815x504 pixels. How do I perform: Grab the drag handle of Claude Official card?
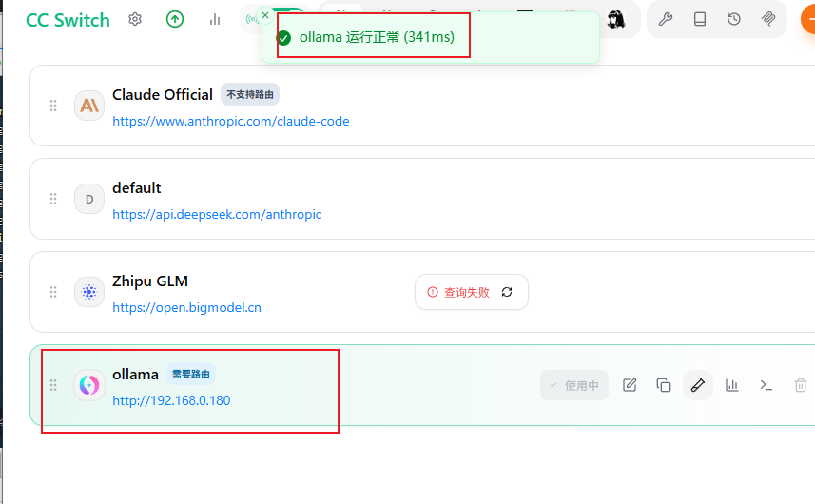point(53,106)
